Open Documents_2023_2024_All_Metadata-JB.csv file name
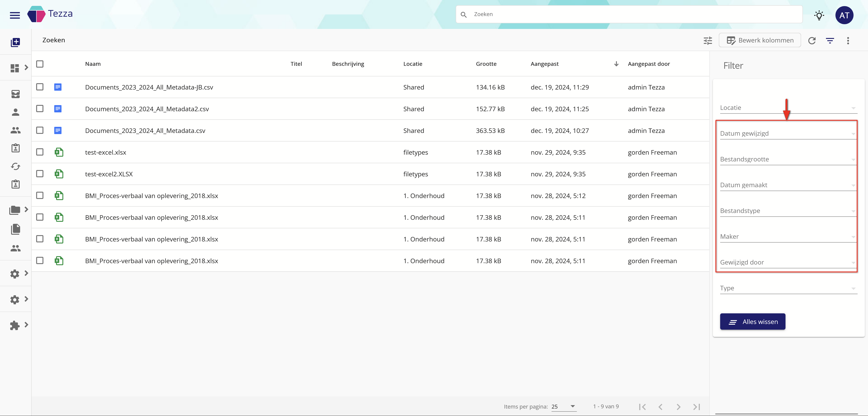The image size is (868, 416). coord(149,87)
